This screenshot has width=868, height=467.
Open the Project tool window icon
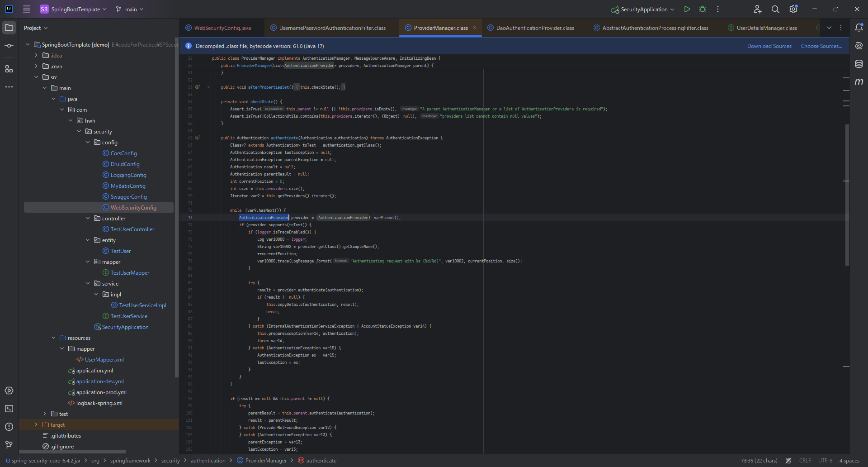click(x=9, y=28)
